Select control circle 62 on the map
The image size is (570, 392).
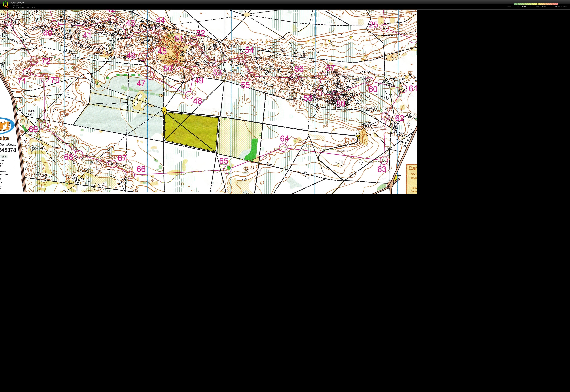(385, 116)
